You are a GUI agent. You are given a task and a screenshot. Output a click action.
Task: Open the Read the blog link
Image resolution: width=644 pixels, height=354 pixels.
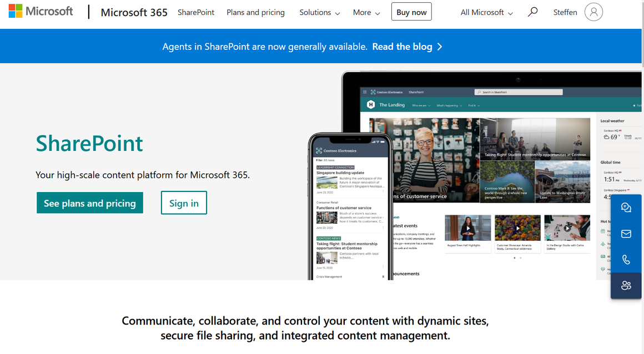pyautogui.click(x=402, y=47)
